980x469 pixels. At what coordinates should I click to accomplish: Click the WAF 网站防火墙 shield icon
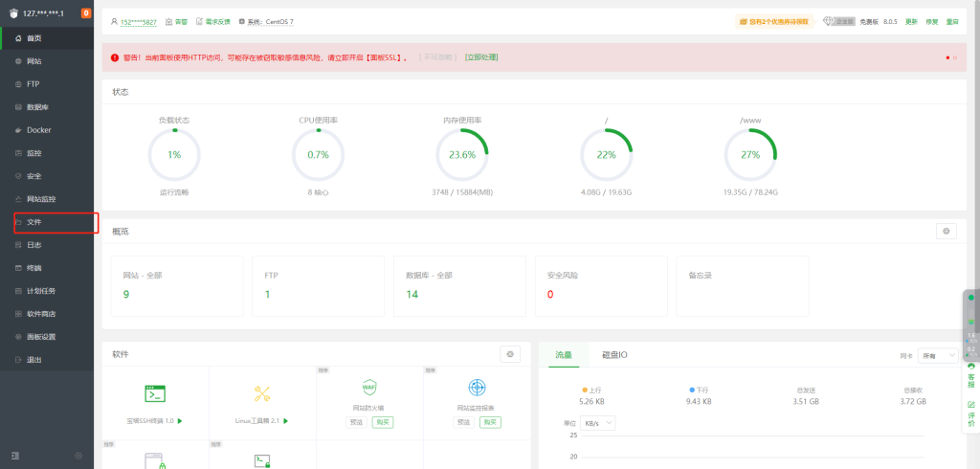point(369,387)
